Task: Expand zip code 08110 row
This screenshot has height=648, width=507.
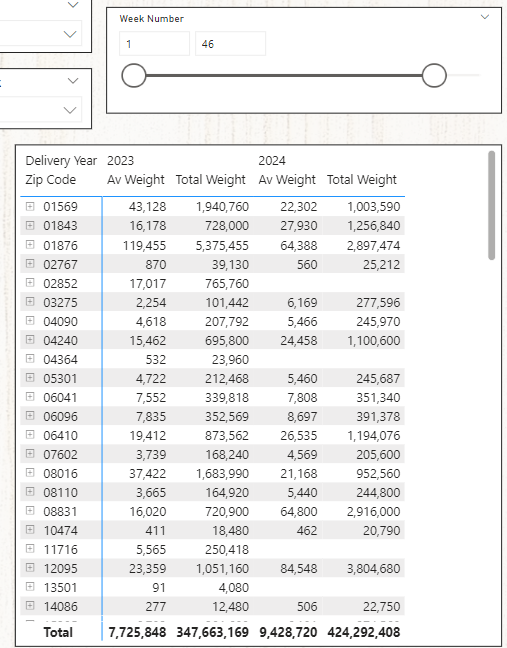Action: pyautogui.click(x=30, y=491)
